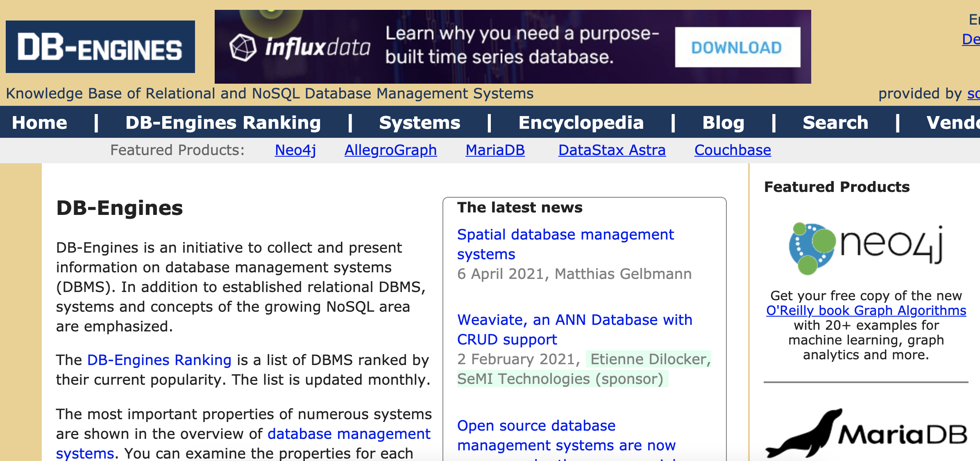Click database management systems link in paragraph
This screenshot has height=461, width=980.
[x=243, y=443]
